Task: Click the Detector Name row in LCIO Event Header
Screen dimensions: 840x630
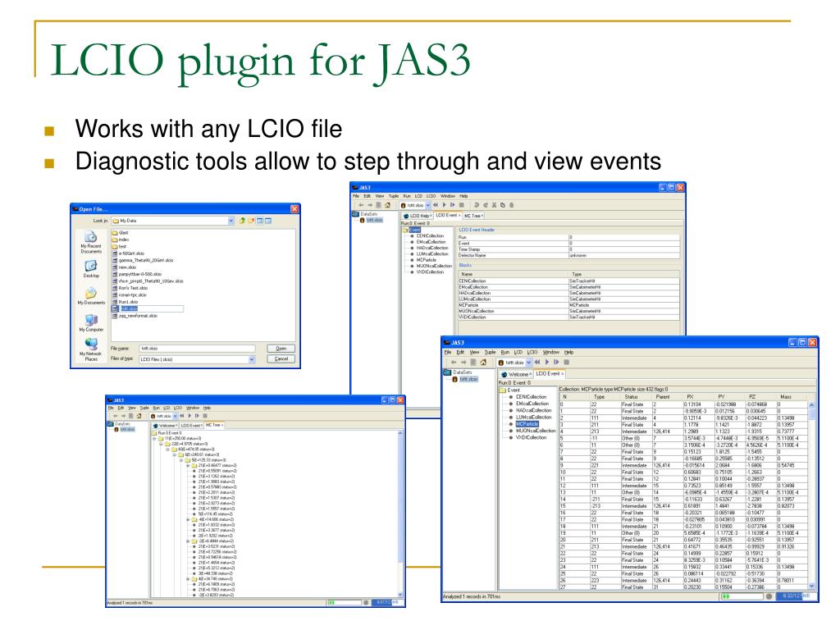Action: 568,256
